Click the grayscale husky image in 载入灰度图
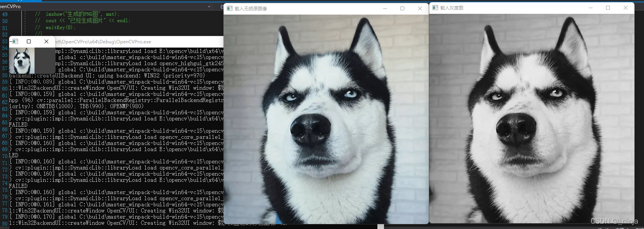 click(x=532, y=119)
